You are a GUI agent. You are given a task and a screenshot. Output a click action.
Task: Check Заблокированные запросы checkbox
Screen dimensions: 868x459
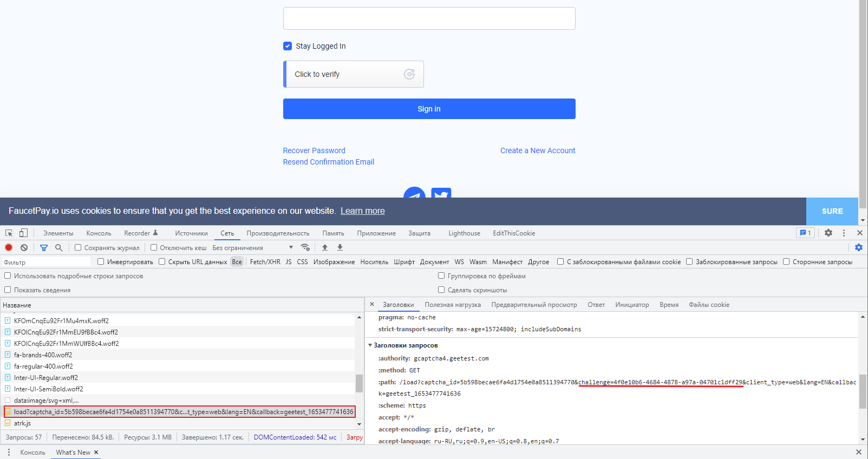[x=689, y=261]
